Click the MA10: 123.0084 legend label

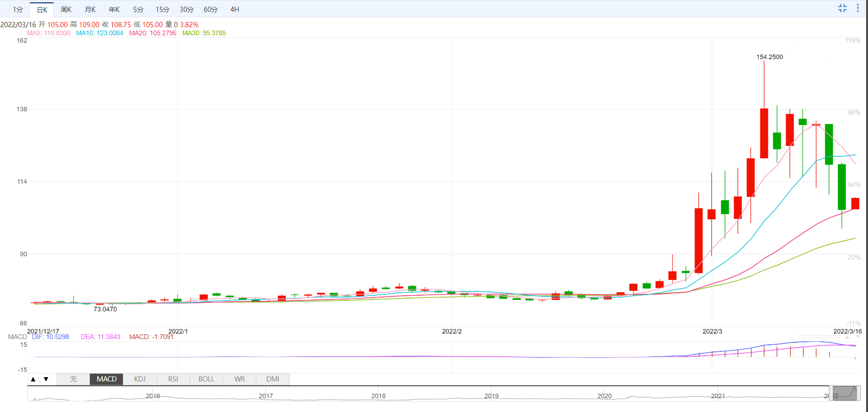[100, 33]
